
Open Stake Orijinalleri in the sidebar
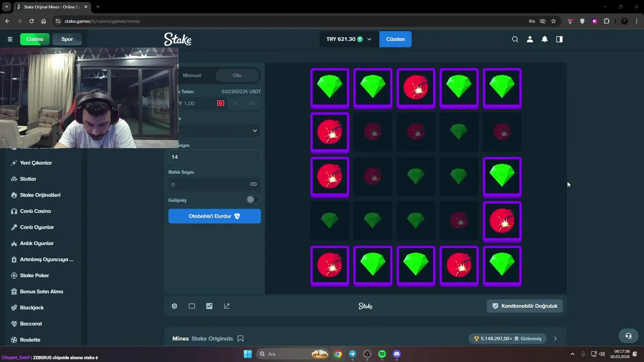(40, 195)
